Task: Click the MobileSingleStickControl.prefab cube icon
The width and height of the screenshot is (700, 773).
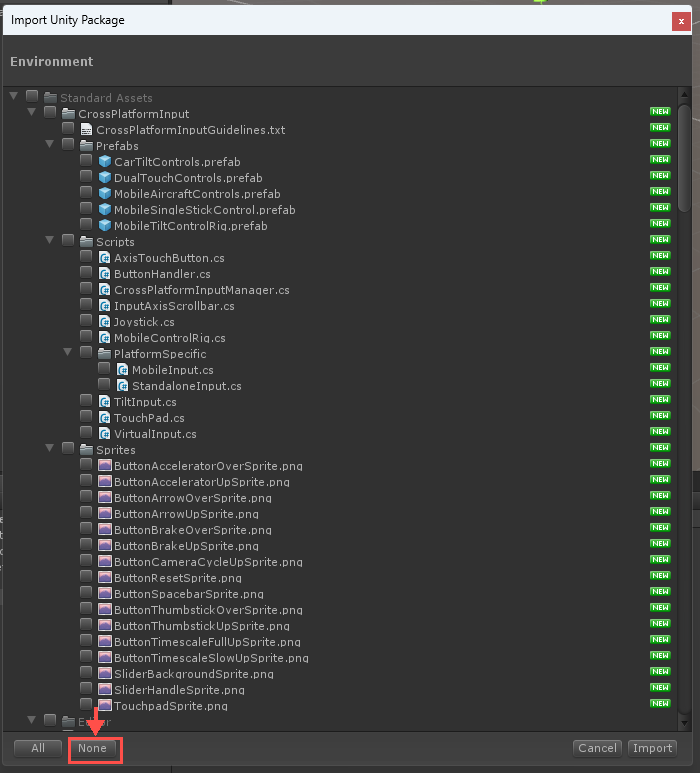Action: [x=105, y=210]
